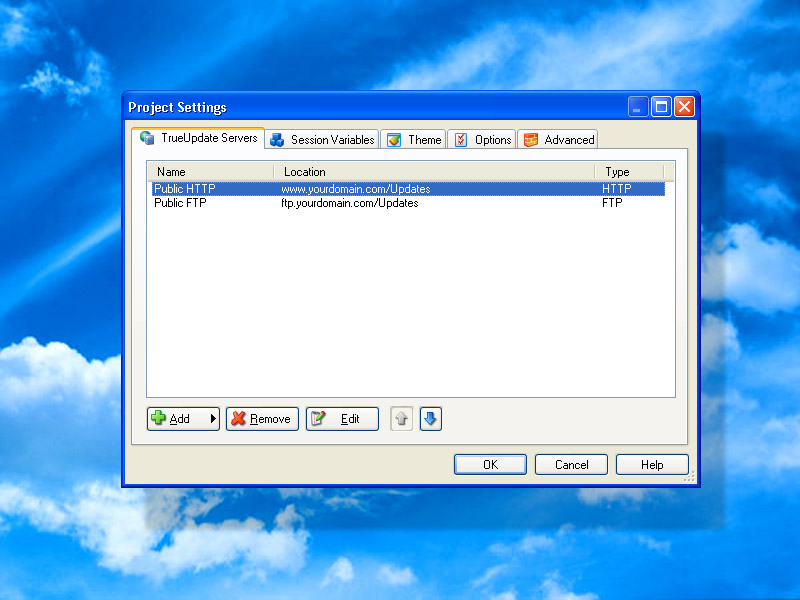Image resolution: width=800 pixels, height=600 pixels.
Task: Sort list by Location column header
Action: 435,172
